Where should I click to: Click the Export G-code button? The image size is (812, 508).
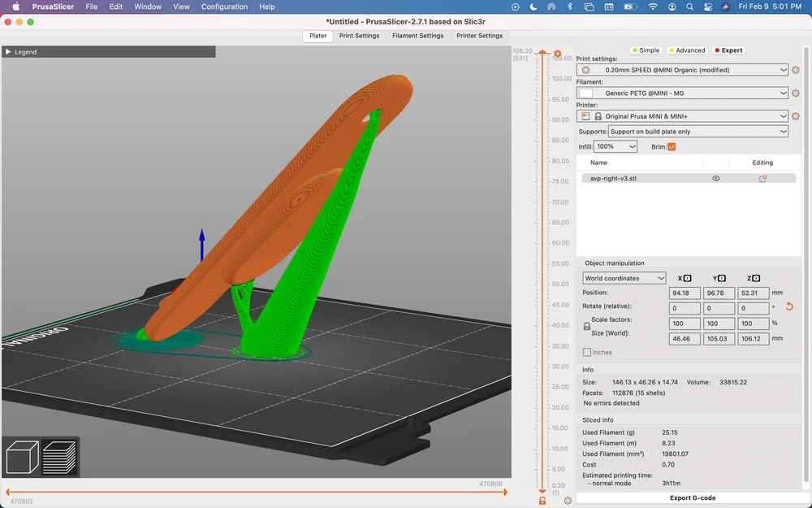tap(693, 497)
